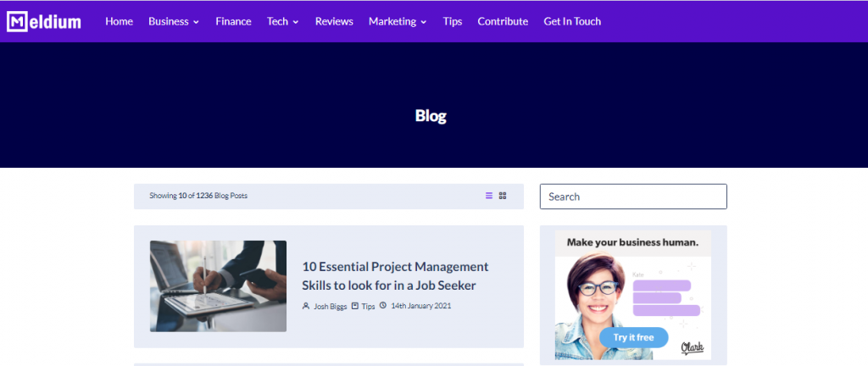Open the Contribute menu item
Image resolution: width=868 pixels, height=366 pixels.
[x=503, y=21]
